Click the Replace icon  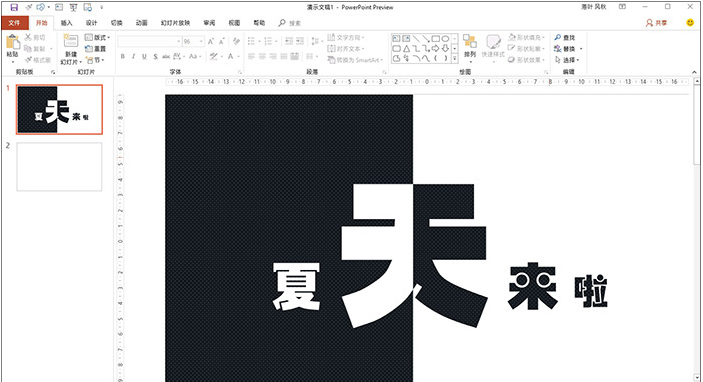point(558,49)
